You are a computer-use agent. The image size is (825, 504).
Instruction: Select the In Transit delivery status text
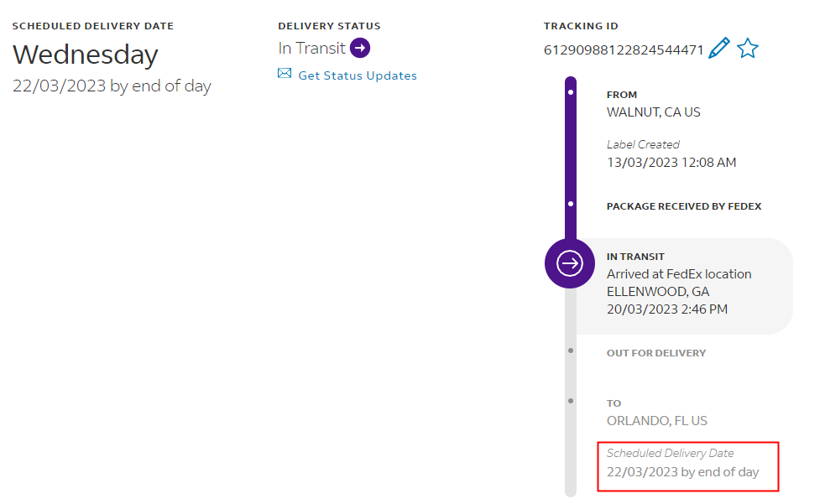(x=312, y=48)
